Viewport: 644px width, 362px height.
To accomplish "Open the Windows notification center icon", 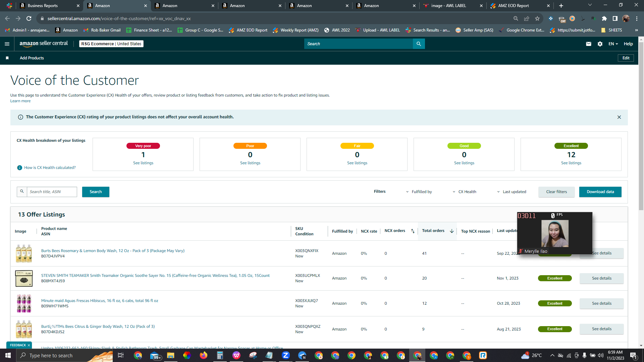I will coord(634,356).
